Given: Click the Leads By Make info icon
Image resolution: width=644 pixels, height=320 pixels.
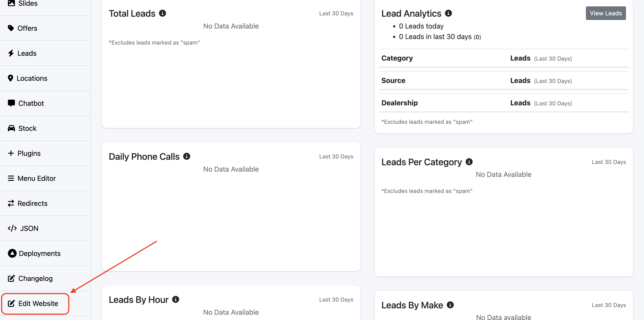Looking at the screenshot, I should point(450,305).
